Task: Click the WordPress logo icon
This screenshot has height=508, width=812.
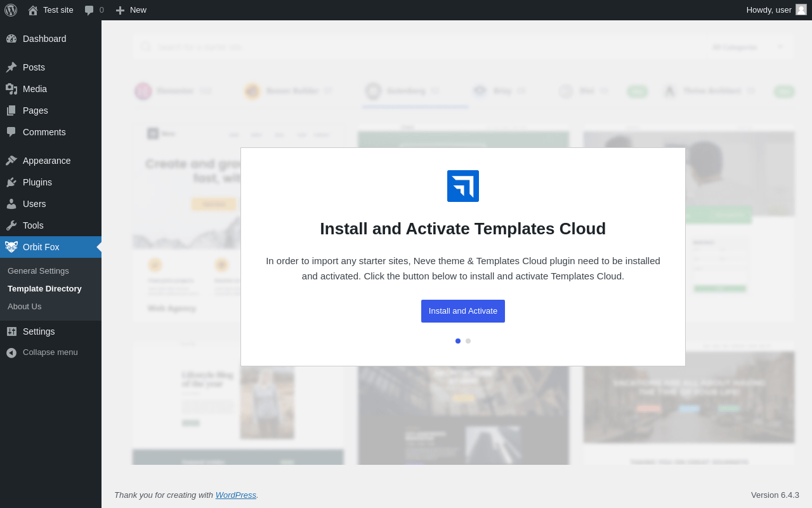Action: pos(11,10)
